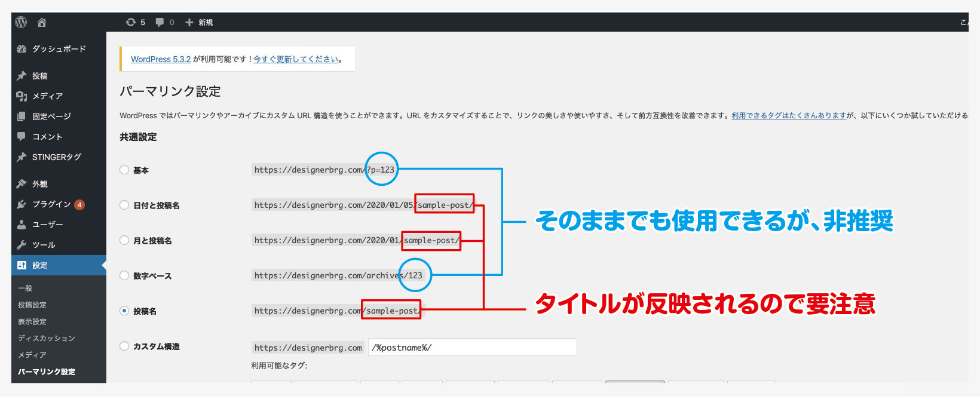Viewport: 980px width, 399px height.
Task: Click the 利用できるタグはたくさんあります link
Action: pos(789,116)
